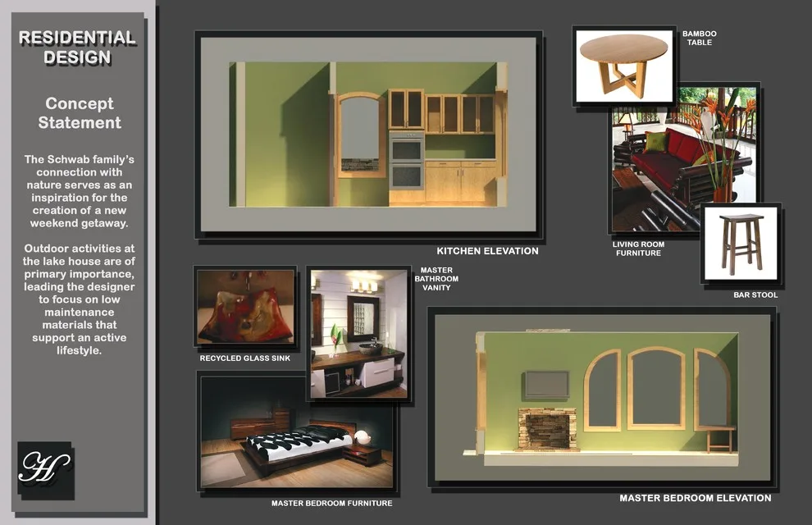Click the paragraph beginning 'The Schwab family's'
Image resolution: width=812 pixels, height=525 pixels.
[x=80, y=191]
